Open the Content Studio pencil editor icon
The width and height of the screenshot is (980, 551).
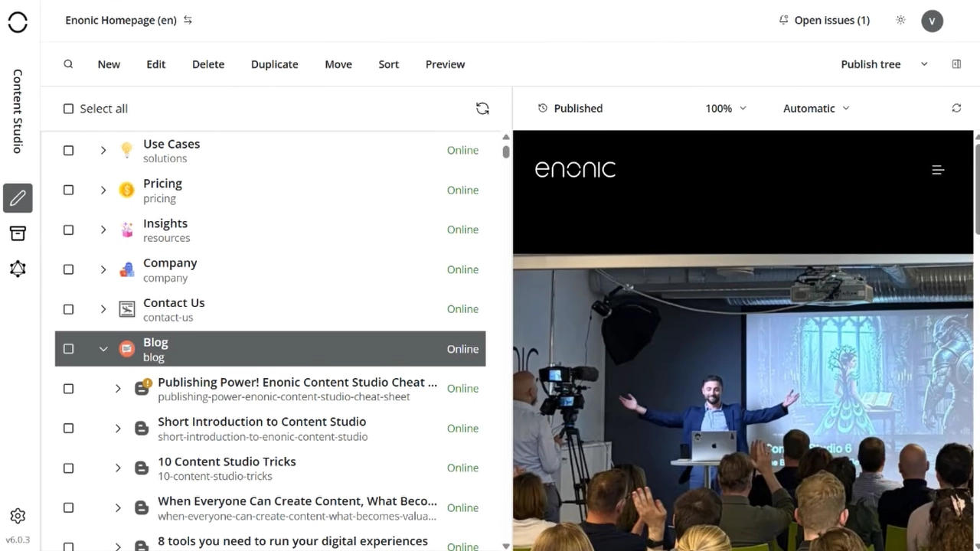point(18,198)
